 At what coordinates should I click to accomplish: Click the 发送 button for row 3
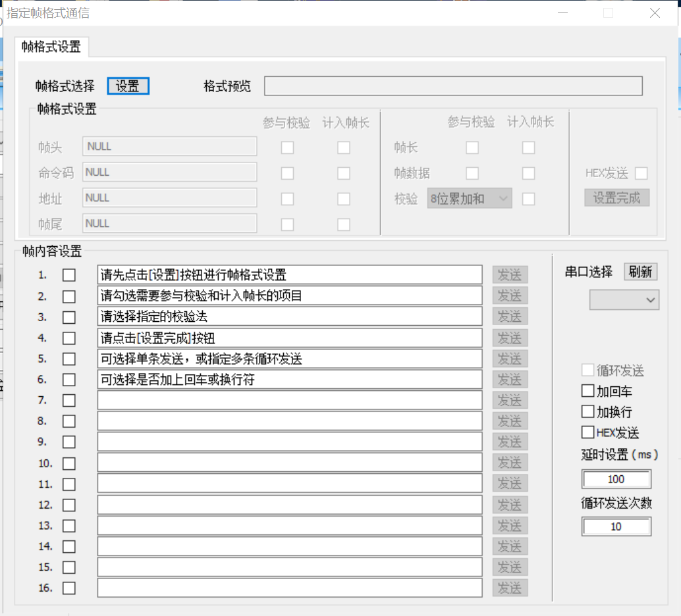(510, 317)
